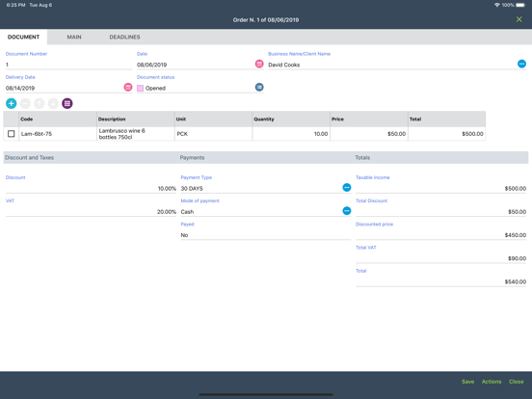Open Mode of payment options button
The image size is (532, 399).
(x=346, y=211)
